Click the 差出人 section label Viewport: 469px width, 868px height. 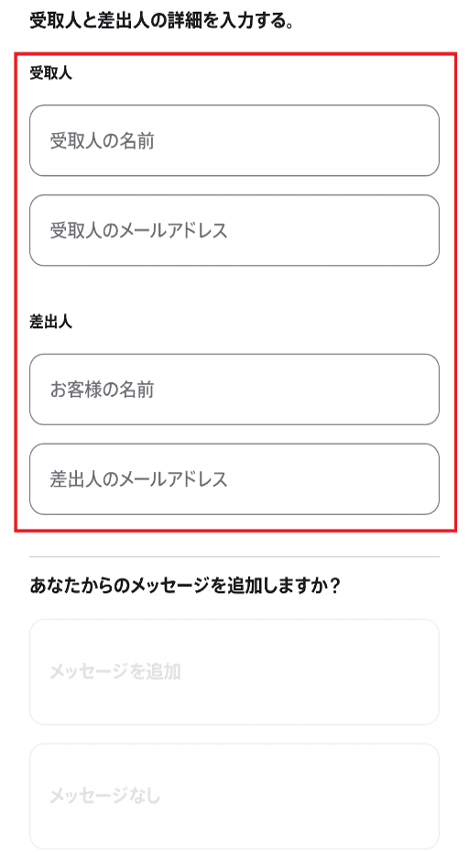pyautogui.click(x=50, y=323)
